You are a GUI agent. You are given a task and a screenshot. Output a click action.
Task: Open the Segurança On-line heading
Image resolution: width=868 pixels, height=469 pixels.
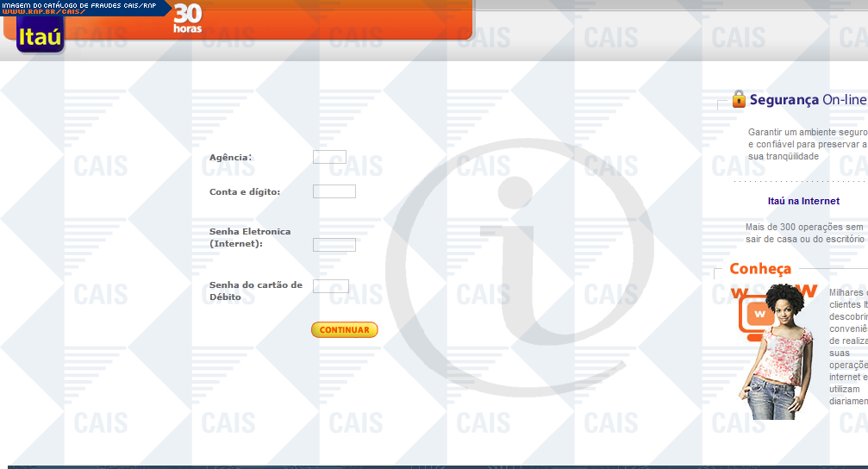tap(808, 100)
